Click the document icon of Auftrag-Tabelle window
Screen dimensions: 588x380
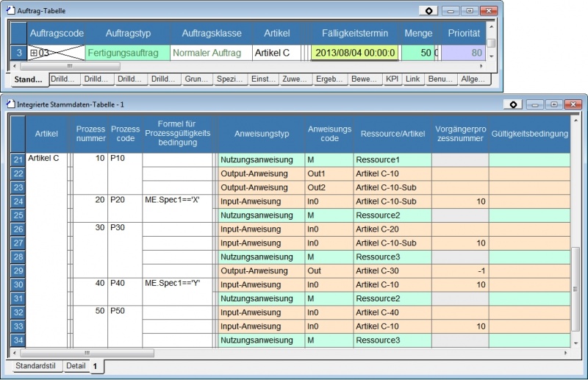(x=11, y=11)
